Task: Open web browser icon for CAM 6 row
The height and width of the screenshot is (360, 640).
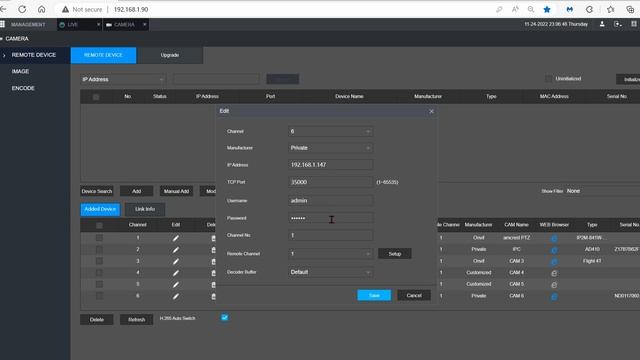Action: pyautogui.click(x=554, y=296)
